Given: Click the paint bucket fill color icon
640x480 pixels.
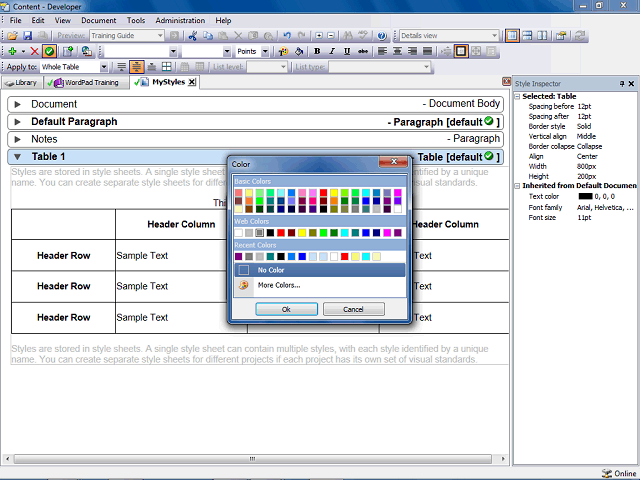Looking at the screenshot, I should [x=299, y=51].
